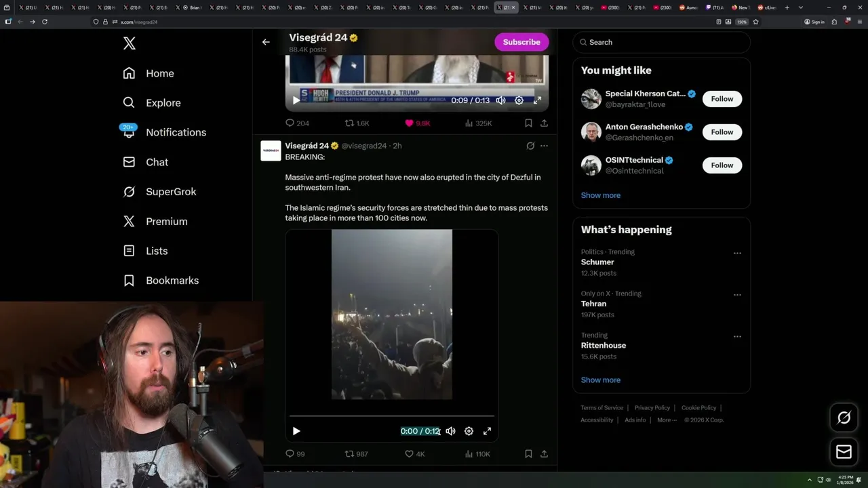This screenshot has height=488, width=868.
Task: Play the Dezful protest video
Action: point(296,431)
